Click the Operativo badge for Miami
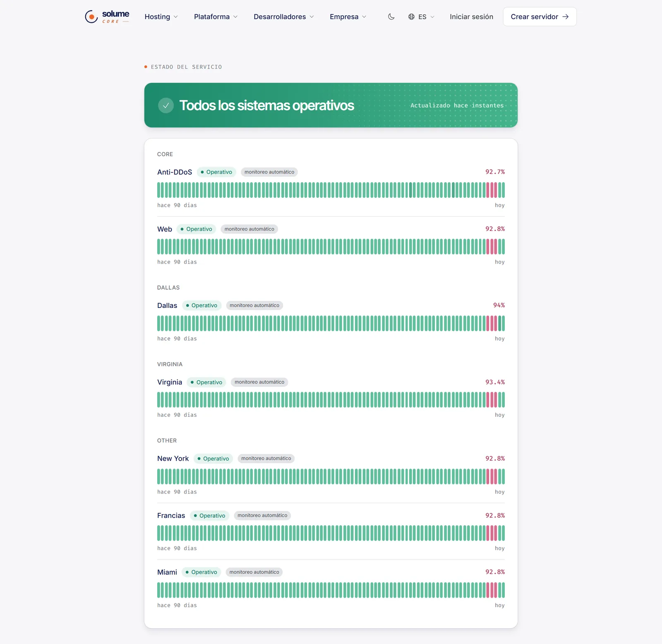The width and height of the screenshot is (662, 644). click(x=201, y=572)
